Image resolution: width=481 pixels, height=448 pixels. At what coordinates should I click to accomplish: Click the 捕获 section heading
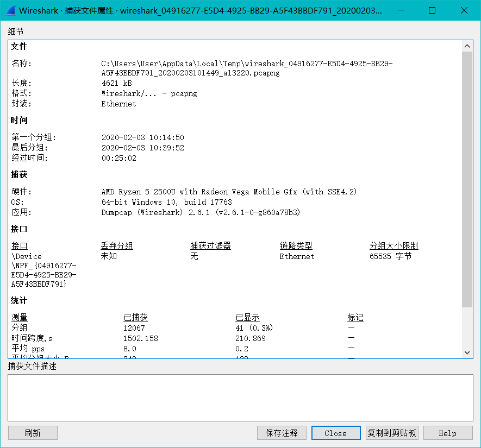(19, 175)
